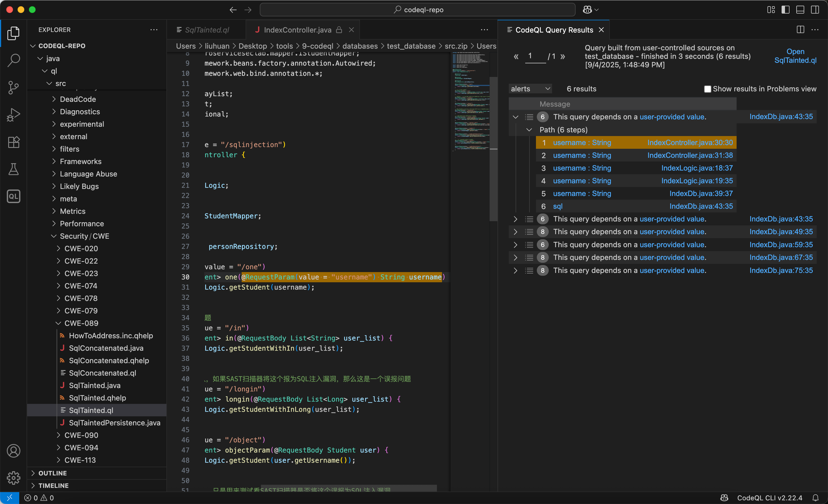Go to next results page arrow
Screen dimensions: 828x504
pos(563,56)
